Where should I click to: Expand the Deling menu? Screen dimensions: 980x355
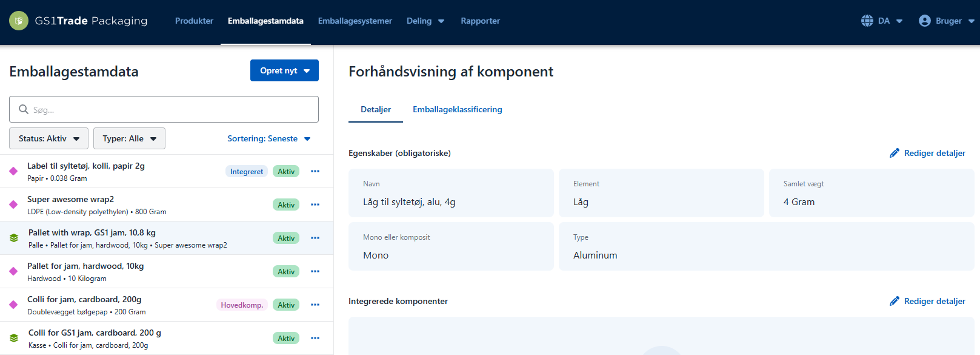pyautogui.click(x=425, y=21)
